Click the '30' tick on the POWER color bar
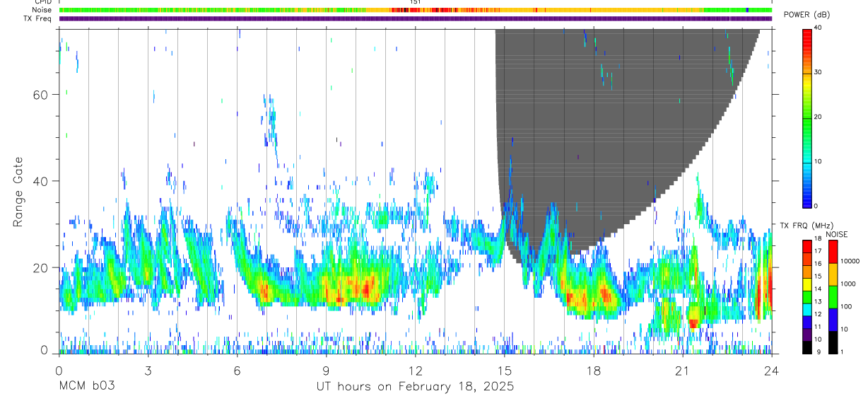868x401 pixels. pos(818,73)
